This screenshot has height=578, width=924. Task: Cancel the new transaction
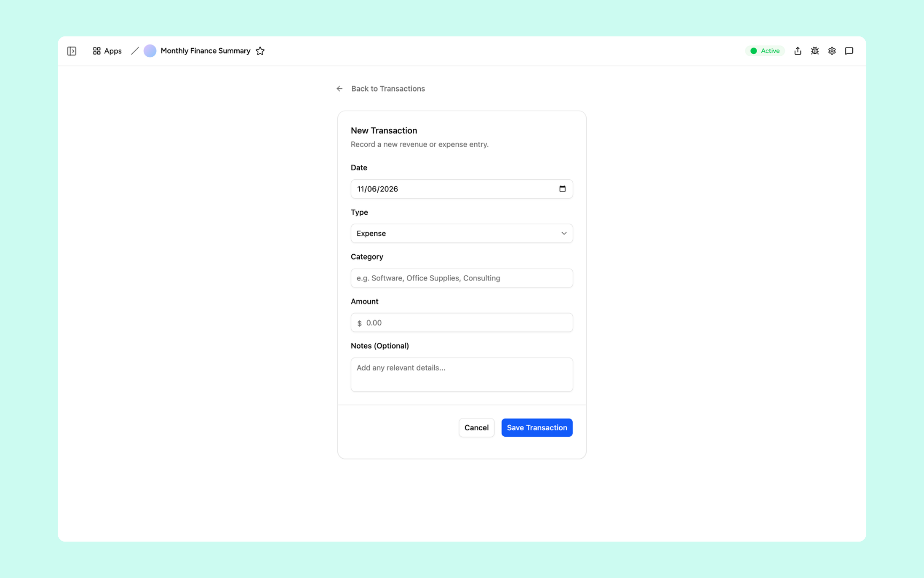click(476, 428)
